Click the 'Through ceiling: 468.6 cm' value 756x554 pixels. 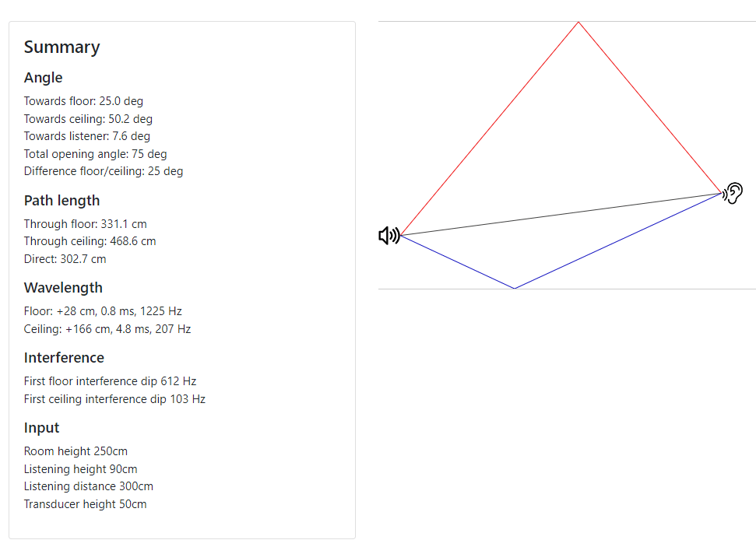click(90, 241)
